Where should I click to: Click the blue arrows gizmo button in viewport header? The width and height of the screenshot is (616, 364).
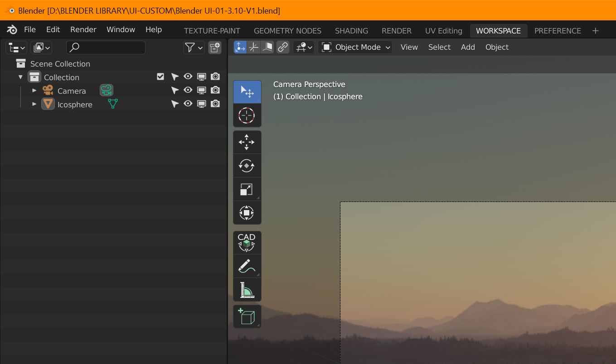[x=240, y=47]
